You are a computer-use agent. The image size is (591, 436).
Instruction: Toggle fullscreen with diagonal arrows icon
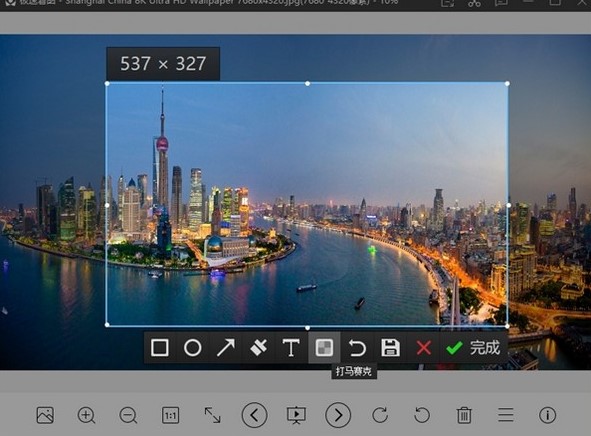(x=213, y=415)
